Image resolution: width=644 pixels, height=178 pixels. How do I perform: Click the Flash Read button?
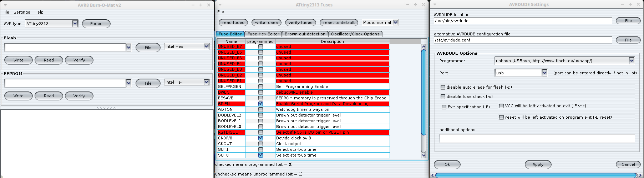tap(49, 60)
